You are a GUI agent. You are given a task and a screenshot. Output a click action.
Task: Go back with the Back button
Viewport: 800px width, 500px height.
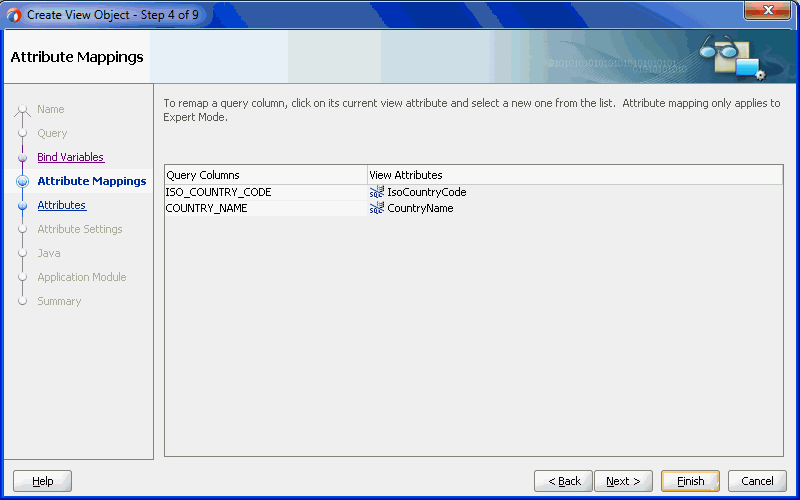point(563,481)
